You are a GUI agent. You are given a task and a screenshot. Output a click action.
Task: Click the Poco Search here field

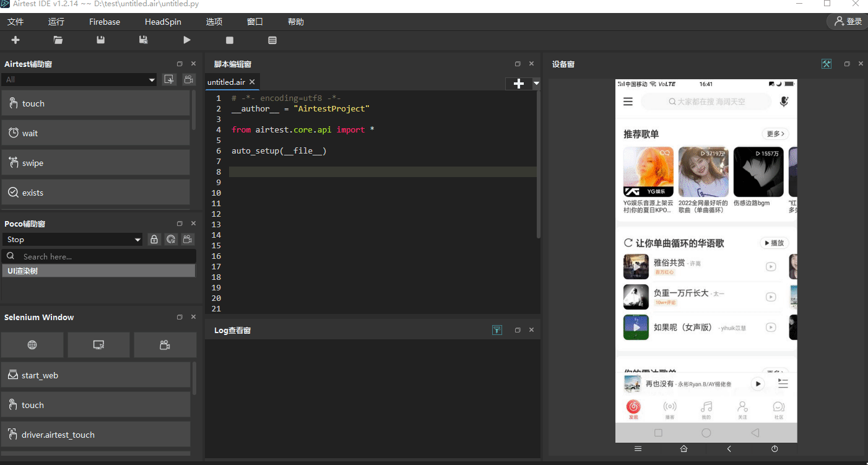[99, 256]
